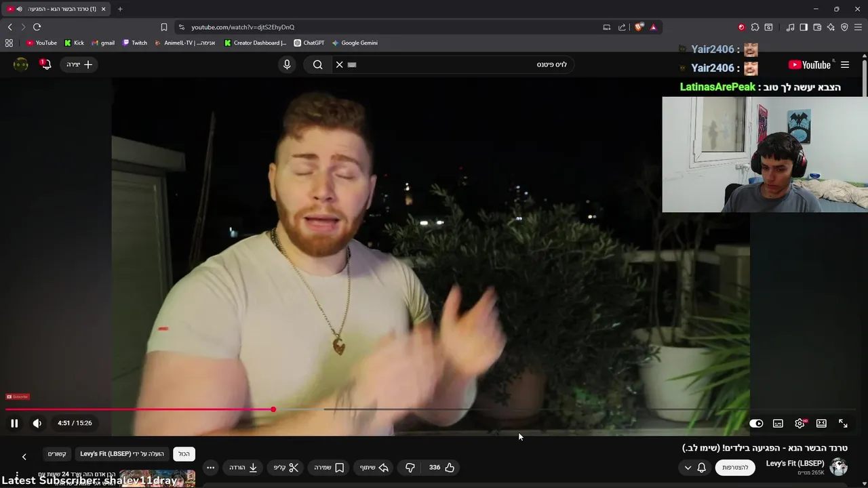868x488 pixels.
Task: Select the הכול filter chip
Action: click(x=184, y=454)
